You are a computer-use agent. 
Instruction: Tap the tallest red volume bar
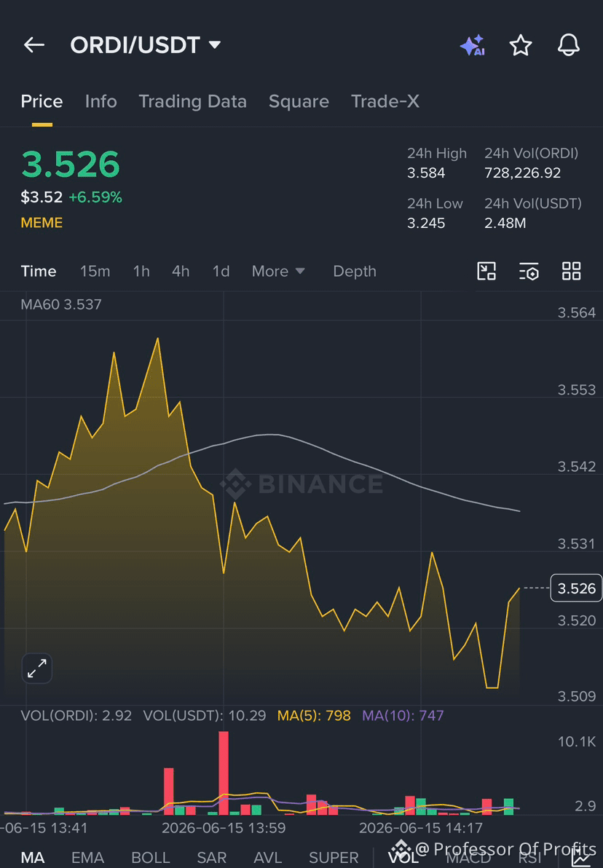(x=224, y=773)
